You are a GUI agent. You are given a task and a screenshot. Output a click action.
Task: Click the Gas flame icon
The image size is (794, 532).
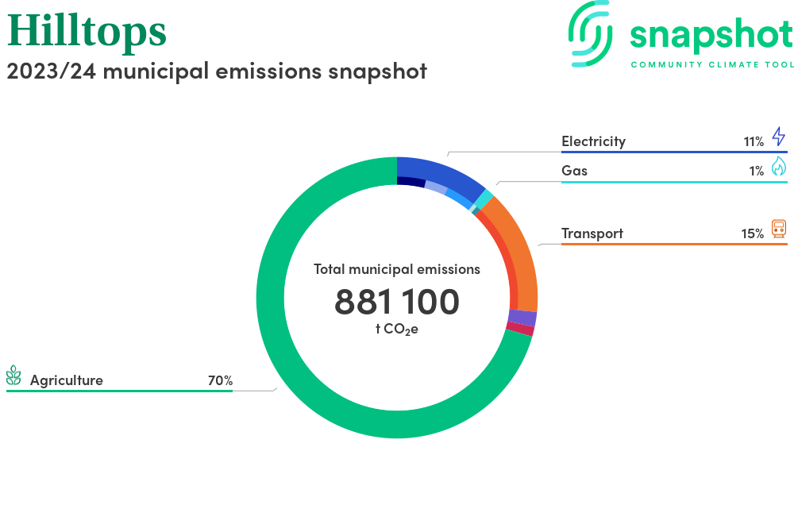point(778,166)
